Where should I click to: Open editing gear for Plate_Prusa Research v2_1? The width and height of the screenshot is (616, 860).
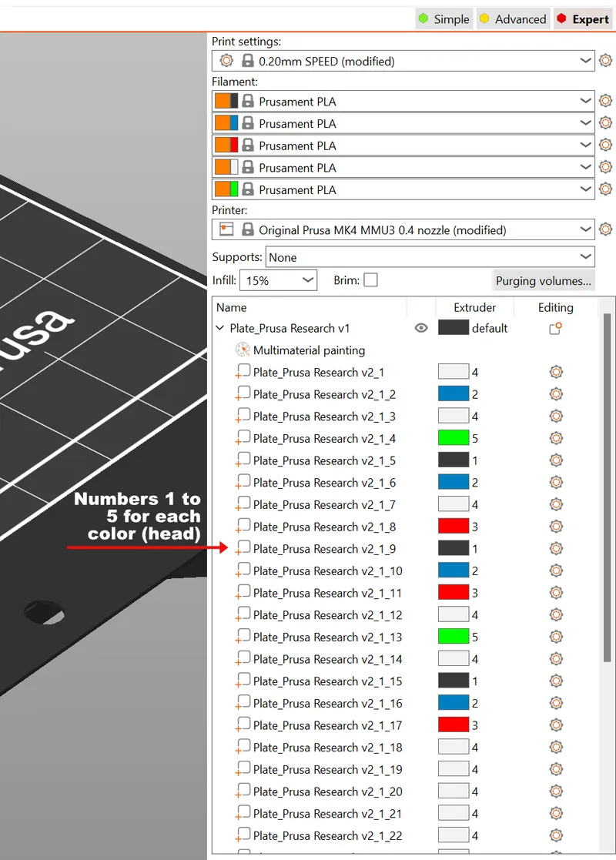[556, 372]
